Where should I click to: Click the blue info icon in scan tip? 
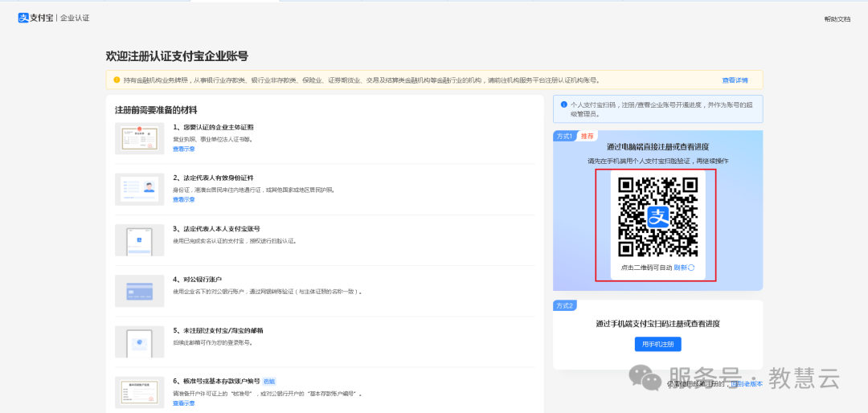(563, 104)
